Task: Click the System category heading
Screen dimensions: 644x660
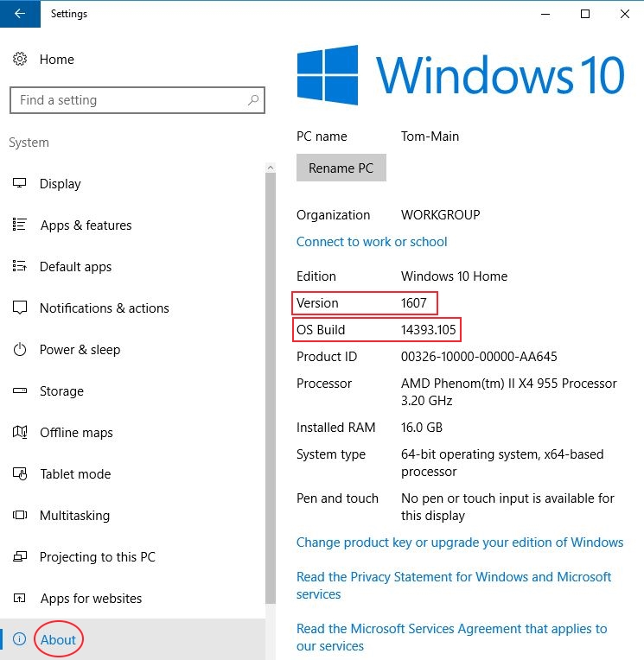Action: (x=29, y=143)
